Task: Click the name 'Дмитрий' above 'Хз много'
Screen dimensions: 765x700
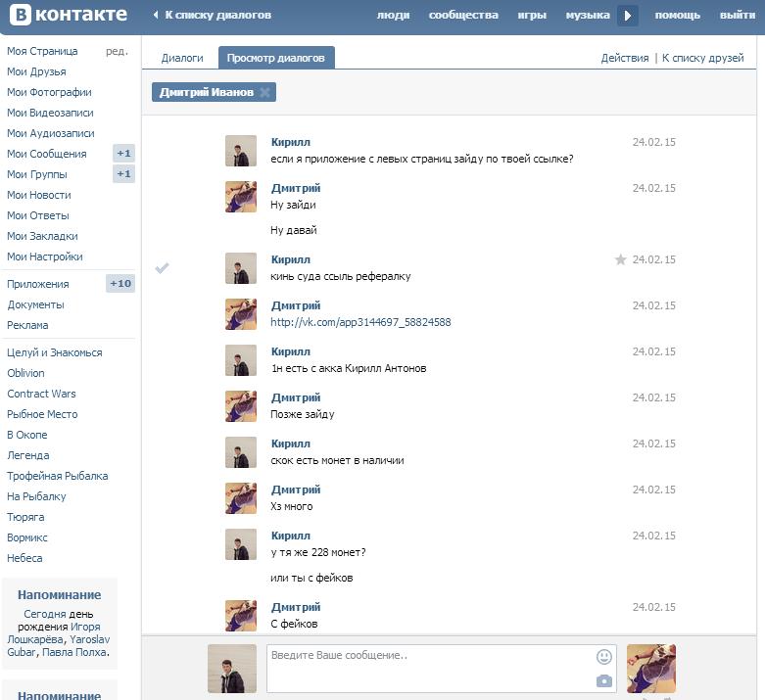Action: (296, 490)
